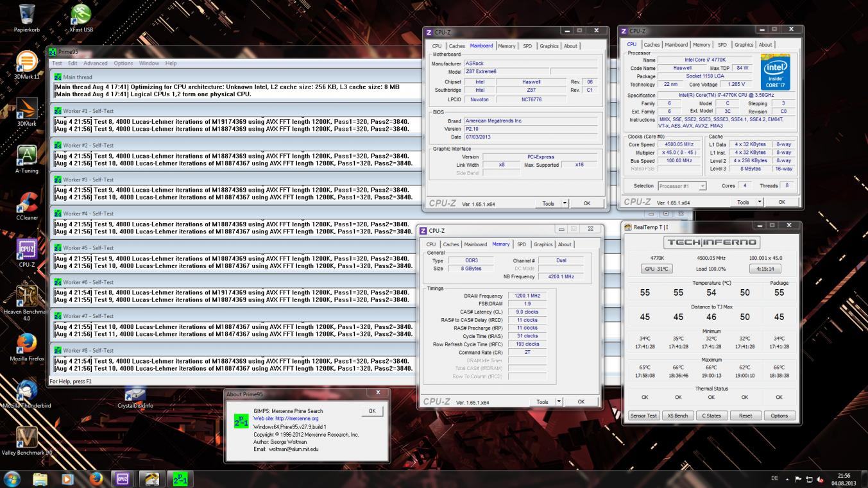Image resolution: width=868 pixels, height=488 pixels.
Task: Open Action Center flag tray icon
Action: click(x=799, y=479)
